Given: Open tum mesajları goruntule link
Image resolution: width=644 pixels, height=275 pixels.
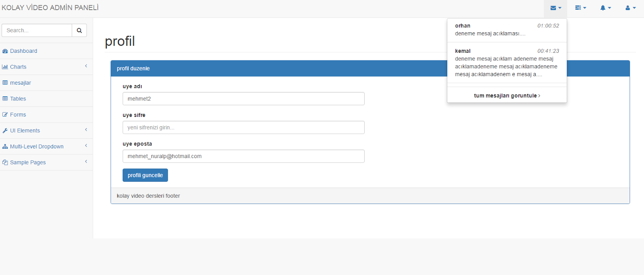Looking at the screenshot, I should coord(507,96).
